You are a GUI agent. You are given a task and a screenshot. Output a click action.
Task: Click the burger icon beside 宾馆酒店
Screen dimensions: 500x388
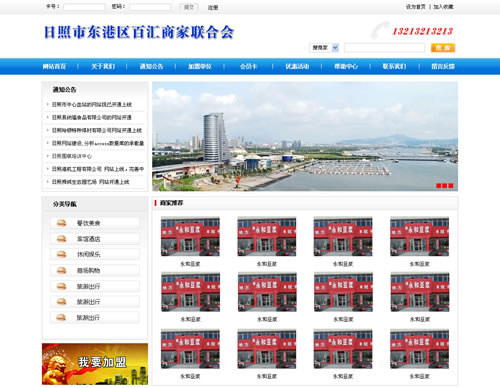pyautogui.click(x=61, y=238)
